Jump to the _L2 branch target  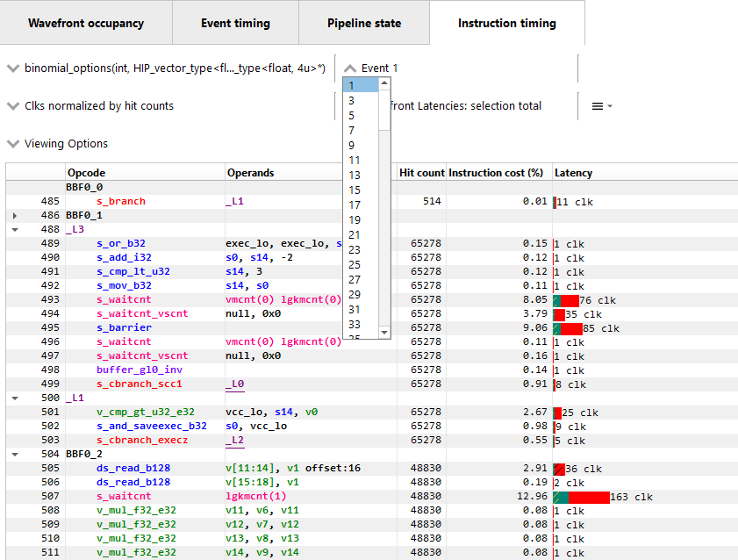pos(234,440)
